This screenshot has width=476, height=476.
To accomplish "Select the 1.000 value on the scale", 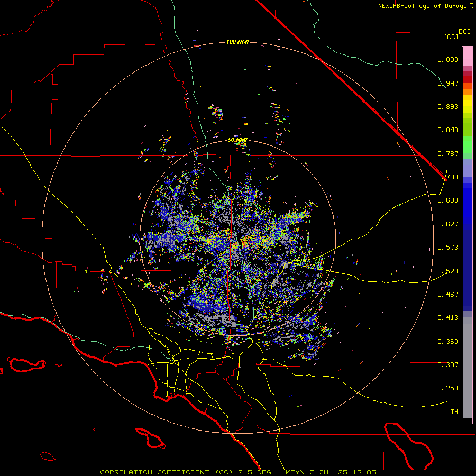I will tap(448, 59).
